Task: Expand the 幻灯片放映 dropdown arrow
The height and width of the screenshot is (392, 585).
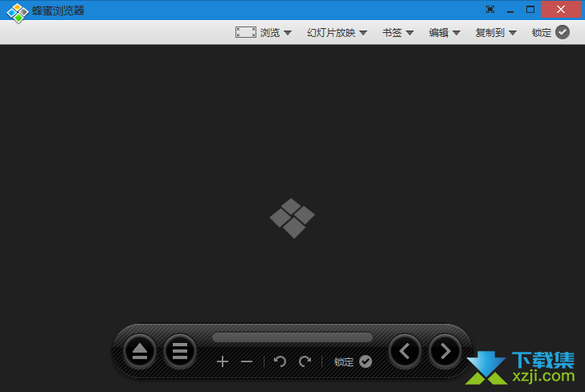Action: pyautogui.click(x=363, y=33)
